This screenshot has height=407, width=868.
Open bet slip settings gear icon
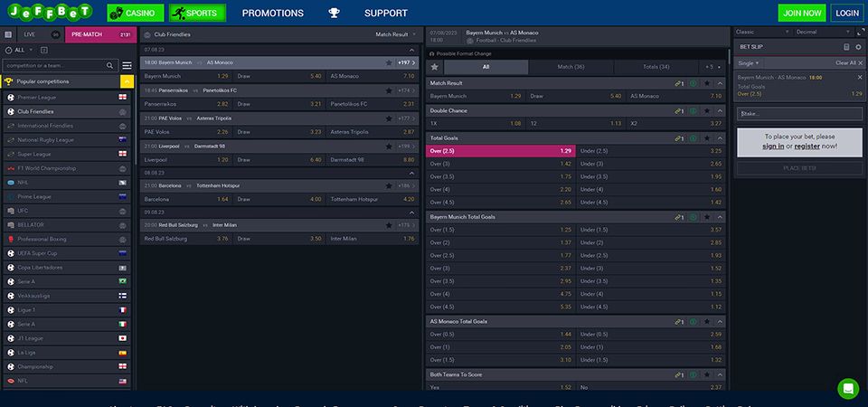tap(859, 47)
